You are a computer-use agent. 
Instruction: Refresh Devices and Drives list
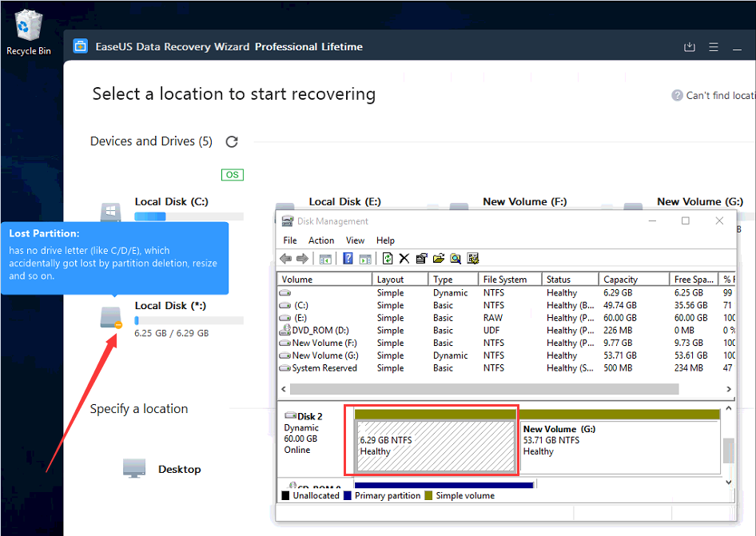(x=232, y=141)
